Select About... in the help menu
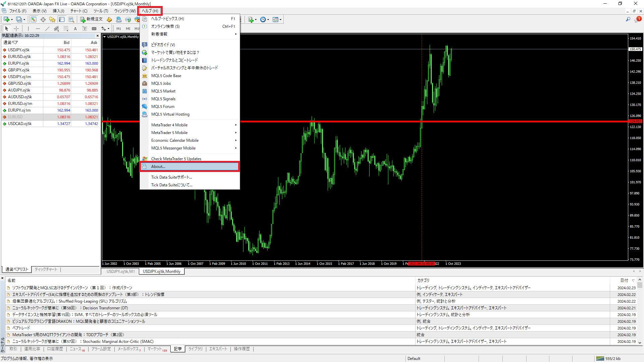The height and width of the screenshot is (362, 644). pos(190,167)
